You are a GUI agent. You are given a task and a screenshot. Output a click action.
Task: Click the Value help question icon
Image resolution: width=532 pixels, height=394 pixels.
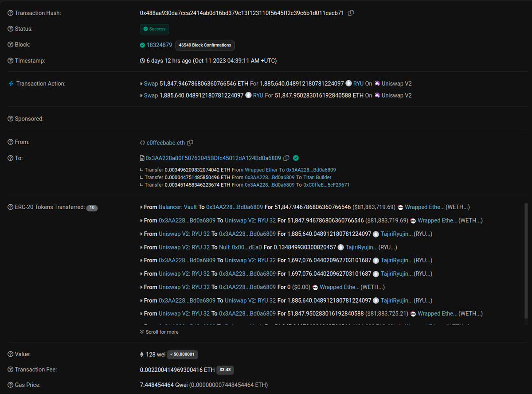[11, 354]
